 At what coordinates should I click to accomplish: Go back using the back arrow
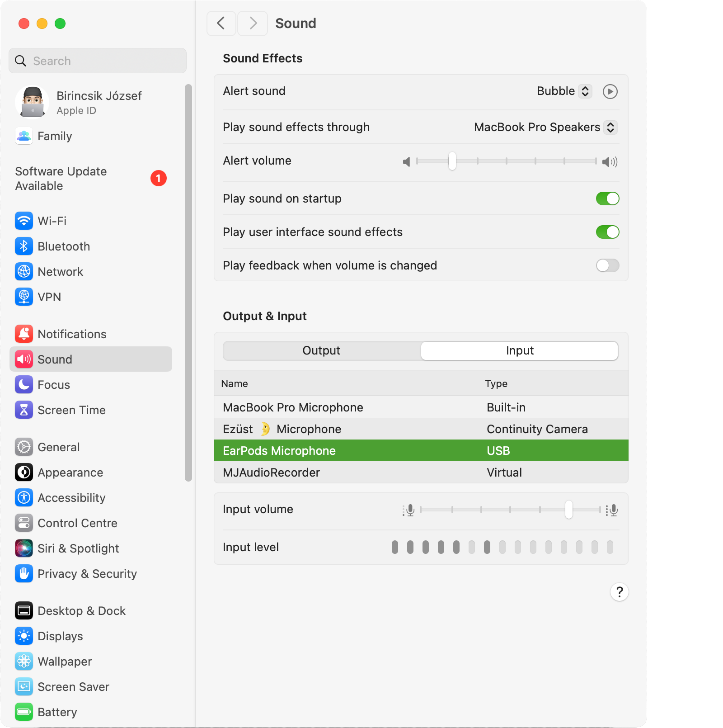[221, 24]
